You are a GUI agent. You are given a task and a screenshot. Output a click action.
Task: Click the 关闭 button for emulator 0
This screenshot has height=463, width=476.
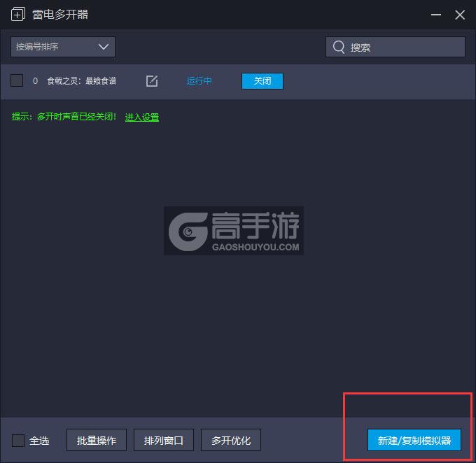262,80
